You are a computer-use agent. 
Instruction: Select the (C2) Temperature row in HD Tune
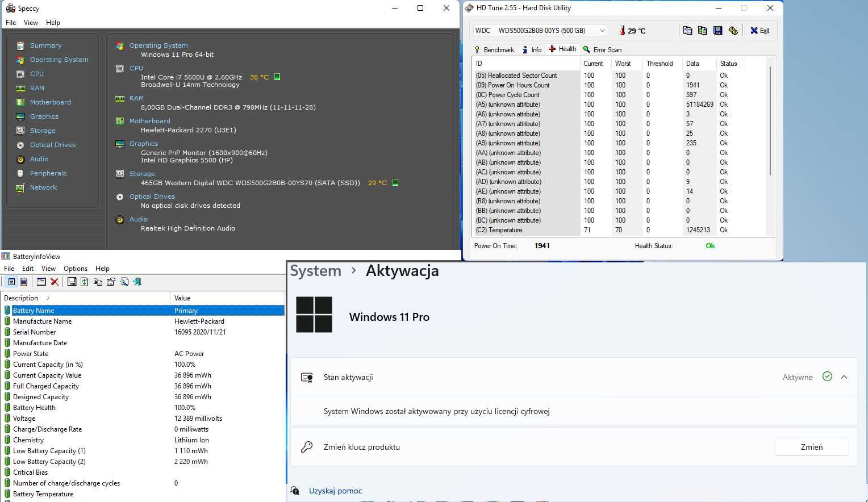pyautogui.click(x=619, y=230)
